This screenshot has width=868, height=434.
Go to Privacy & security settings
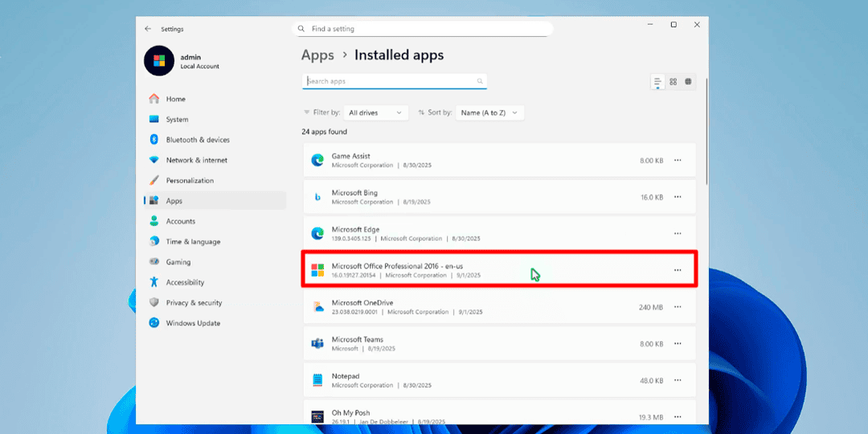pyautogui.click(x=194, y=303)
